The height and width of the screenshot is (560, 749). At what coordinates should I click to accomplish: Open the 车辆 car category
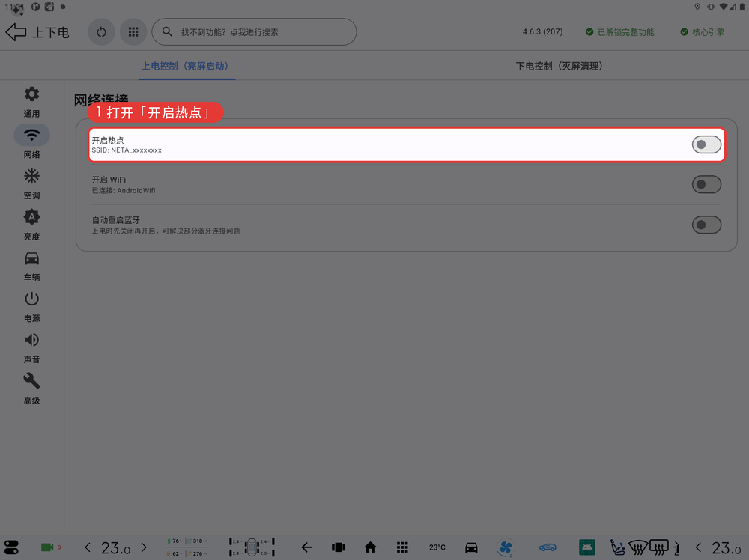[32, 266]
